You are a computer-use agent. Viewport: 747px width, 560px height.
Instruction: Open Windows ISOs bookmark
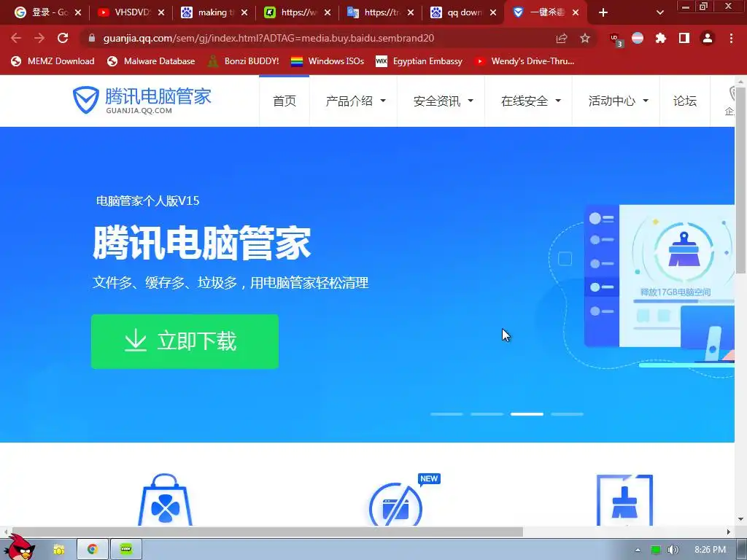click(x=328, y=61)
